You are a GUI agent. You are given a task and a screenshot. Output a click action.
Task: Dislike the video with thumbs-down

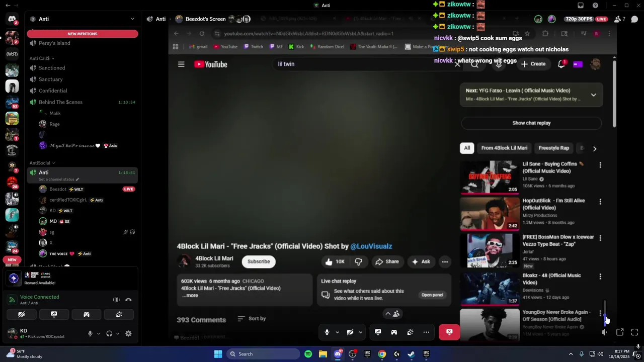pos(358,261)
